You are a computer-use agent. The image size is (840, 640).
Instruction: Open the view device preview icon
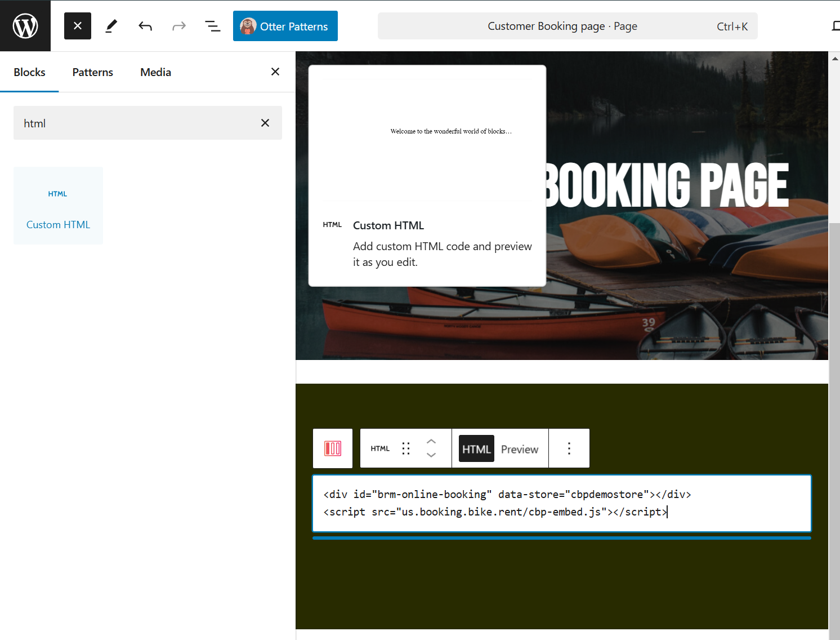click(x=835, y=26)
